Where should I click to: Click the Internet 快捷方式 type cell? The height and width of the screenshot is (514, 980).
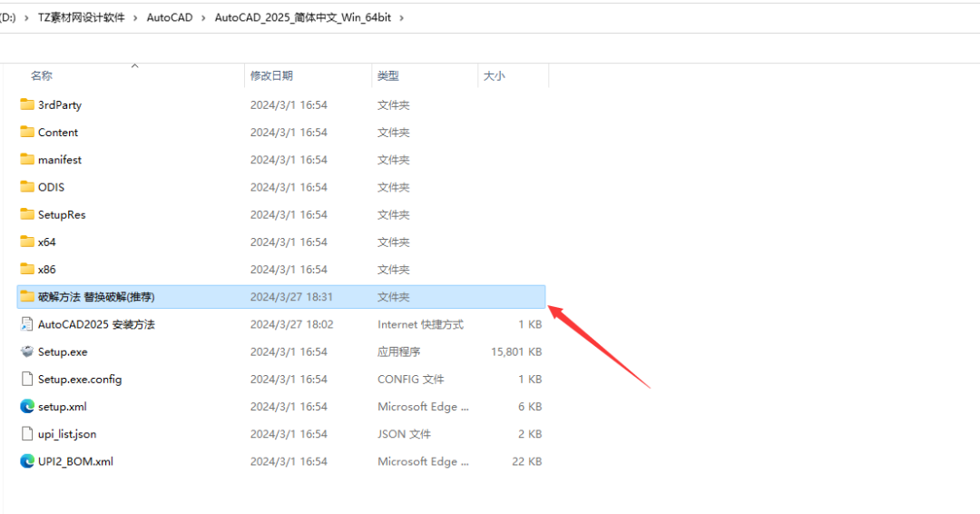[421, 324]
